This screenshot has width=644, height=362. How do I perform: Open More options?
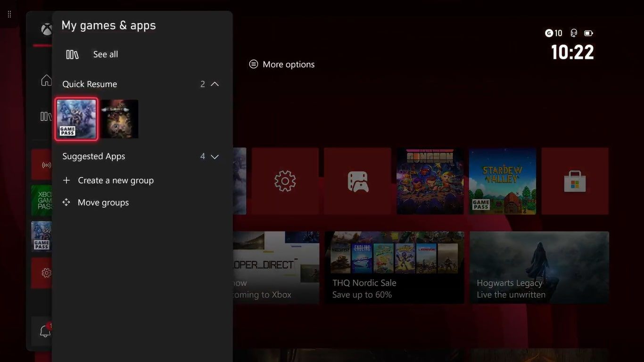[289, 65]
